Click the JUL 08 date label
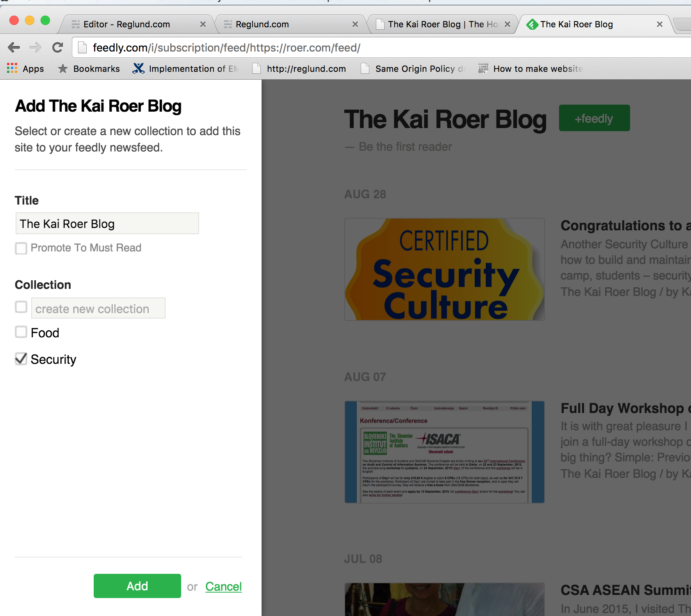 363,559
